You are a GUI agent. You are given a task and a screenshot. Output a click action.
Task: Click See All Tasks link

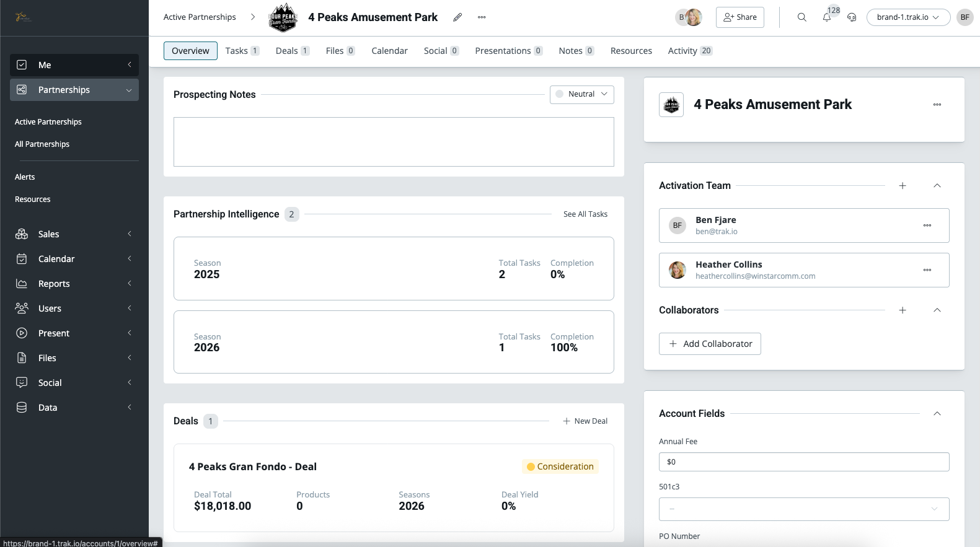(x=585, y=214)
